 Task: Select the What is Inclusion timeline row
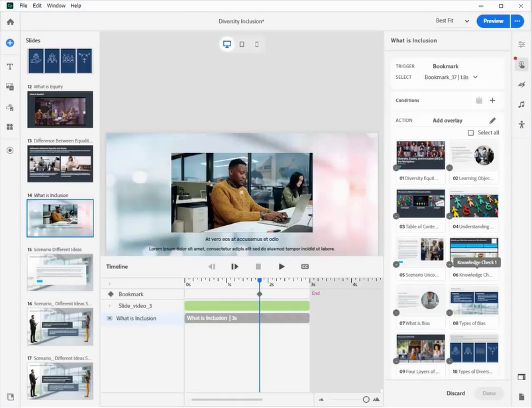coord(142,318)
